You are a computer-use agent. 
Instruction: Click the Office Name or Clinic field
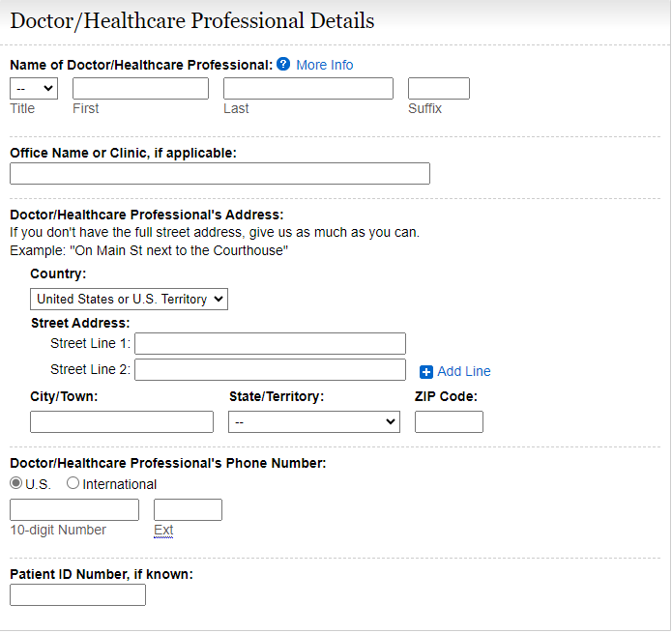219,174
